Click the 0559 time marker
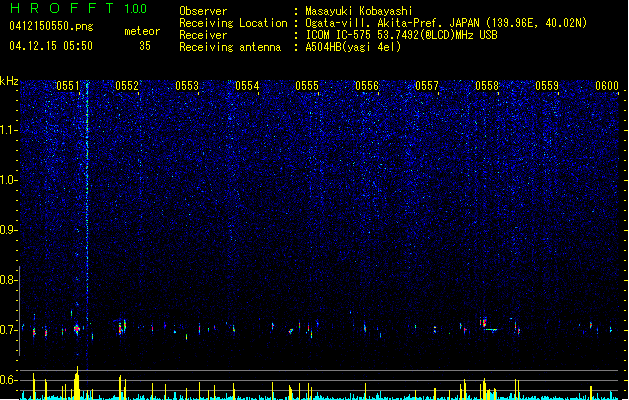This screenshot has height=400, width=629. click(x=547, y=86)
